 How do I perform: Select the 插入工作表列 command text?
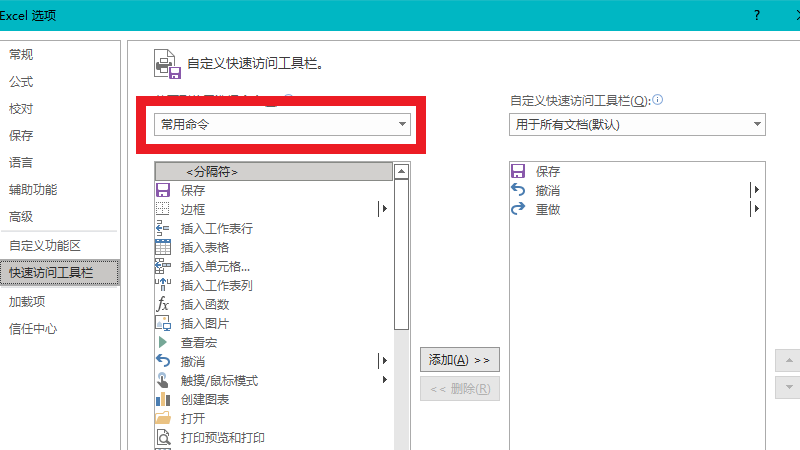click(216, 286)
